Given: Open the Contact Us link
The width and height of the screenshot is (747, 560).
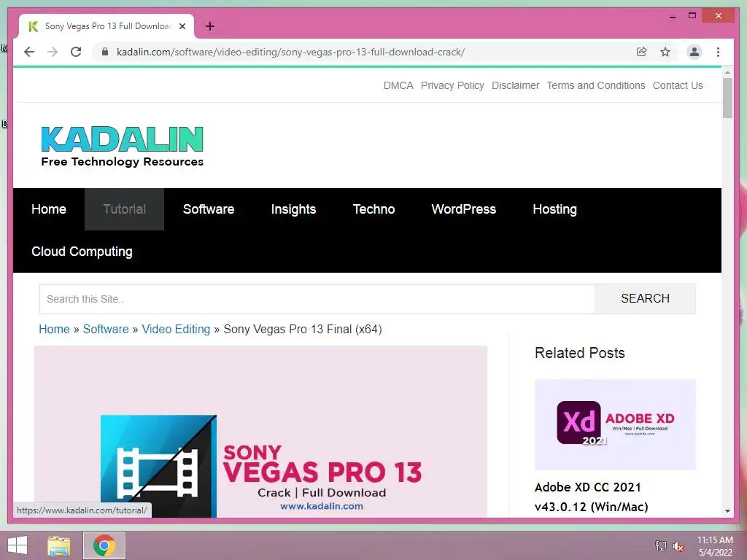Looking at the screenshot, I should click(678, 86).
